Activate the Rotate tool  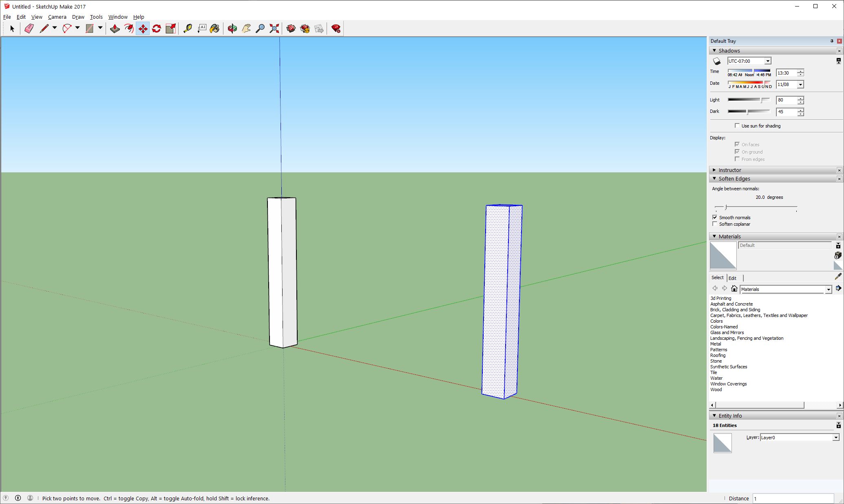[157, 29]
